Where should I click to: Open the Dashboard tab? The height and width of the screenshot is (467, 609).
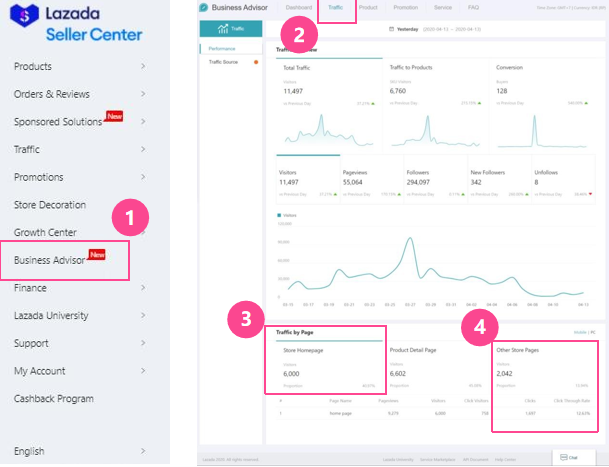[x=299, y=7]
